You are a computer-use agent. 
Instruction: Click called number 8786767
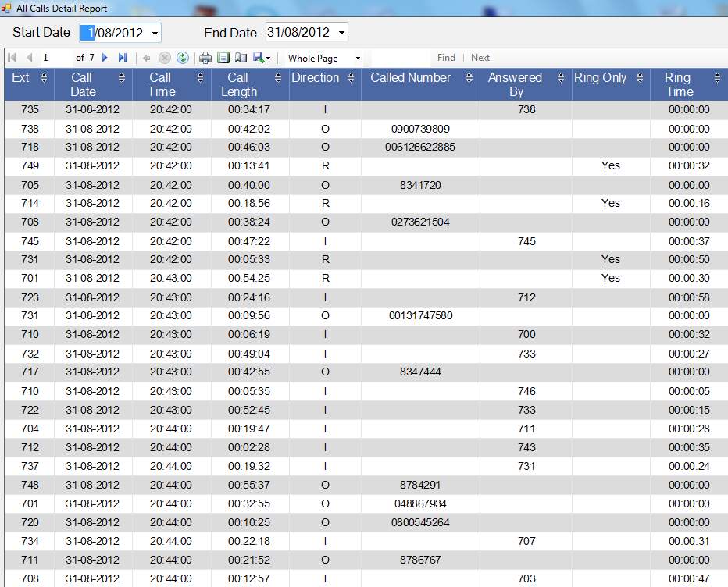(420, 560)
